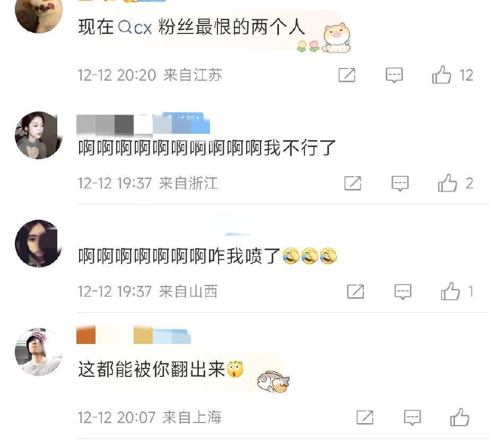Image resolution: width=489 pixels, height=448 pixels.
Task: Like the Jiangsu comment with 12 likes
Action: (x=441, y=75)
